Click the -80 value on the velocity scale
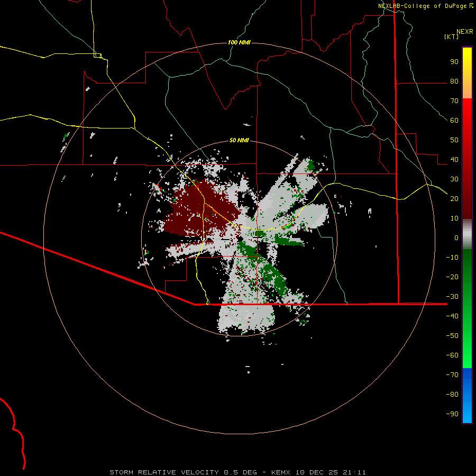The image size is (476, 476). [x=452, y=395]
